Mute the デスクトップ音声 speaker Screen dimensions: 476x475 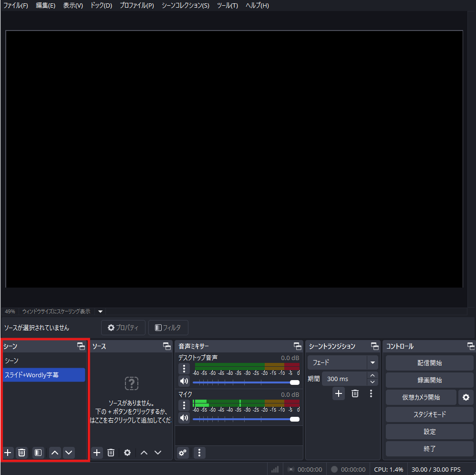[x=184, y=382]
